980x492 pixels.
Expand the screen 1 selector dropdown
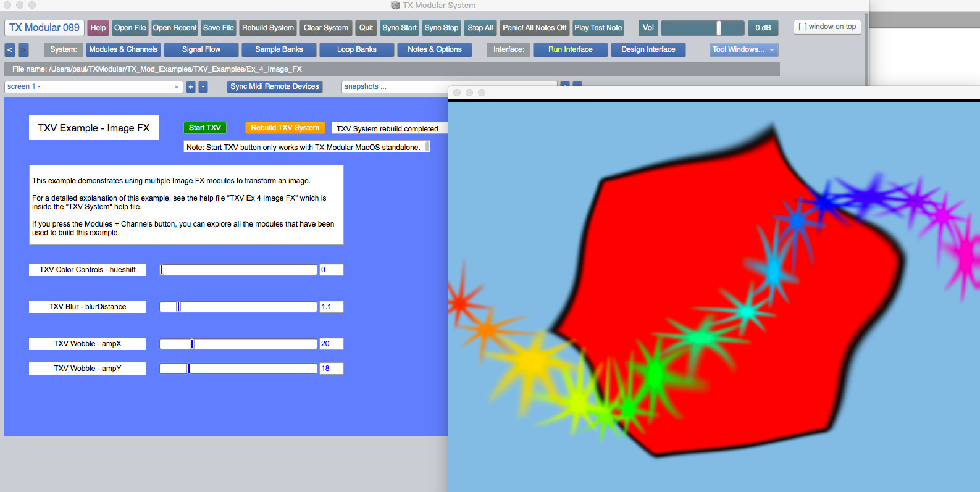(93, 87)
